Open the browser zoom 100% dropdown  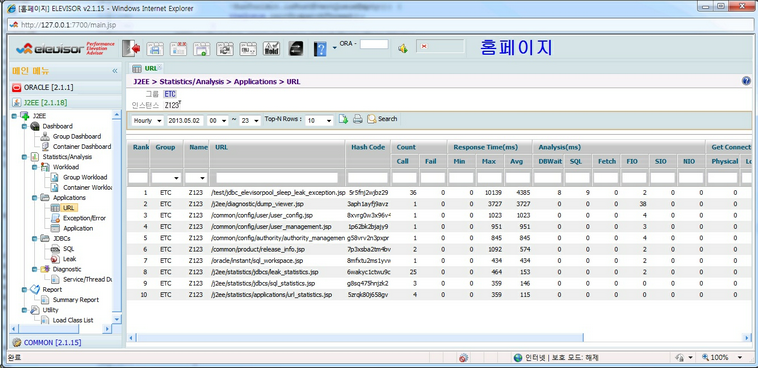click(740, 357)
